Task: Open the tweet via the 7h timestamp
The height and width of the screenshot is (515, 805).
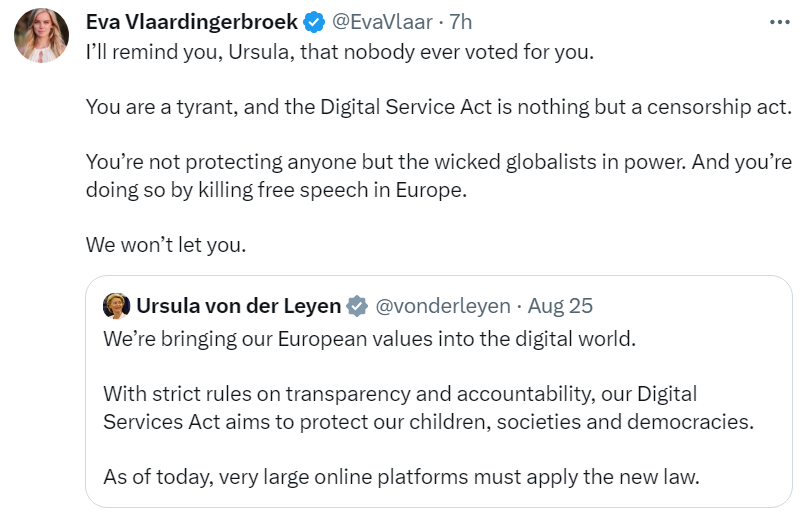Action: tap(459, 22)
